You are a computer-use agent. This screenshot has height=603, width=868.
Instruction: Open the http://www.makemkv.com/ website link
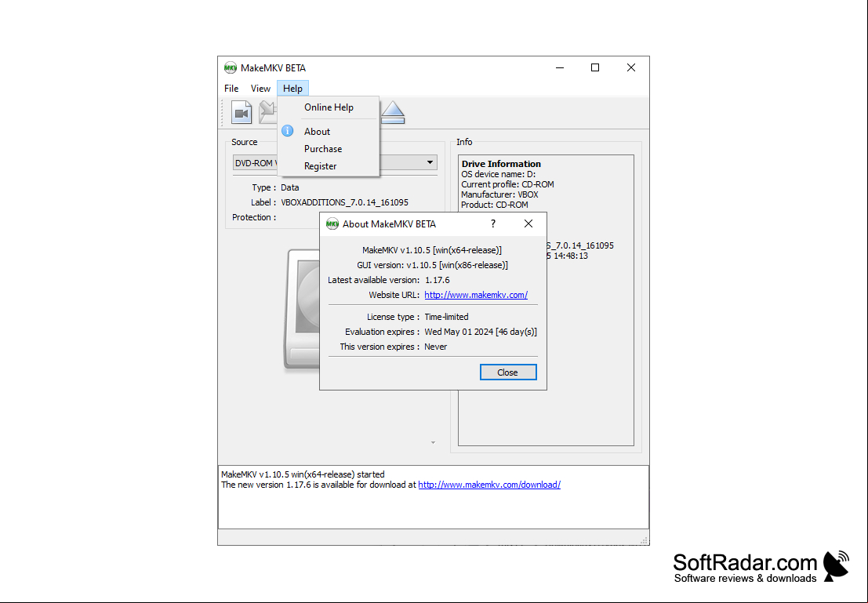tap(476, 295)
